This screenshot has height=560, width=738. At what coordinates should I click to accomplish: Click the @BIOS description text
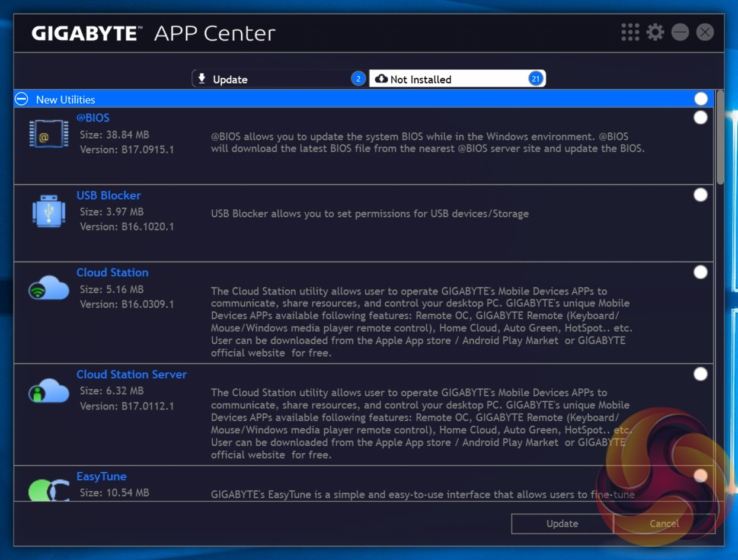pyautogui.click(x=427, y=142)
